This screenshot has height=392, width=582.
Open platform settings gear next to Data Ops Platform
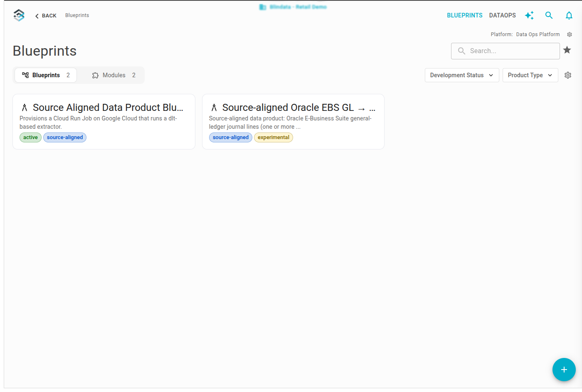[x=570, y=34]
